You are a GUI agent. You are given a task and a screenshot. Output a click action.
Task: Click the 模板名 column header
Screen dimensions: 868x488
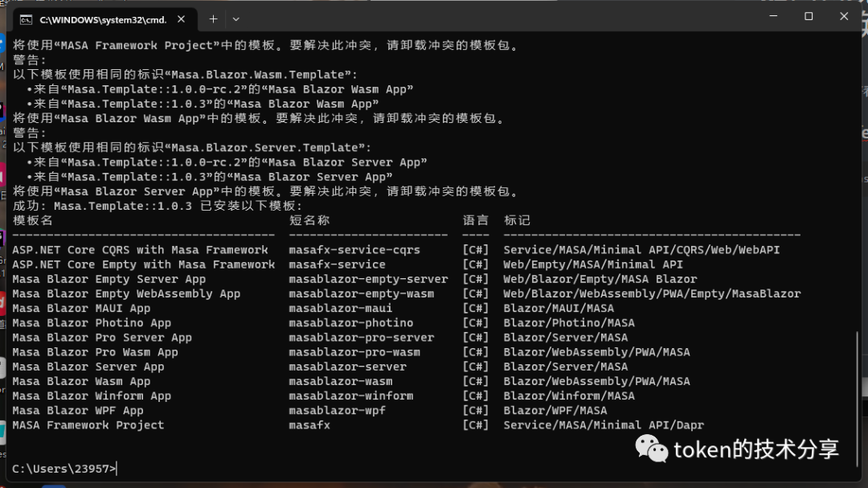tap(33, 220)
